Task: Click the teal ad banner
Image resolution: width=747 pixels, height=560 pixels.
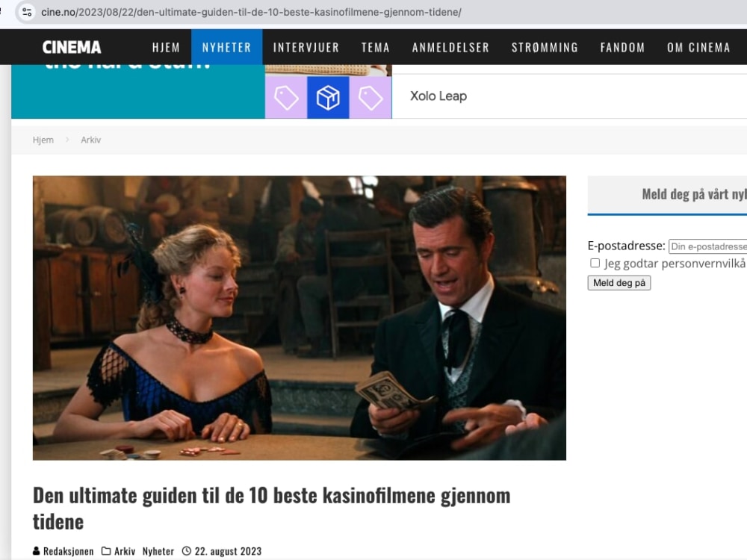Action: 138,91
